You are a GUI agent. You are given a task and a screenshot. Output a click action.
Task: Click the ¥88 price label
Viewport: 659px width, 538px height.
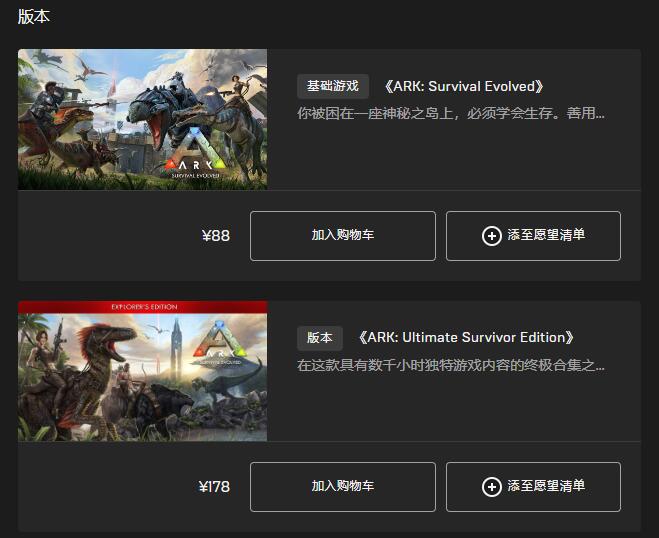[216, 236]
